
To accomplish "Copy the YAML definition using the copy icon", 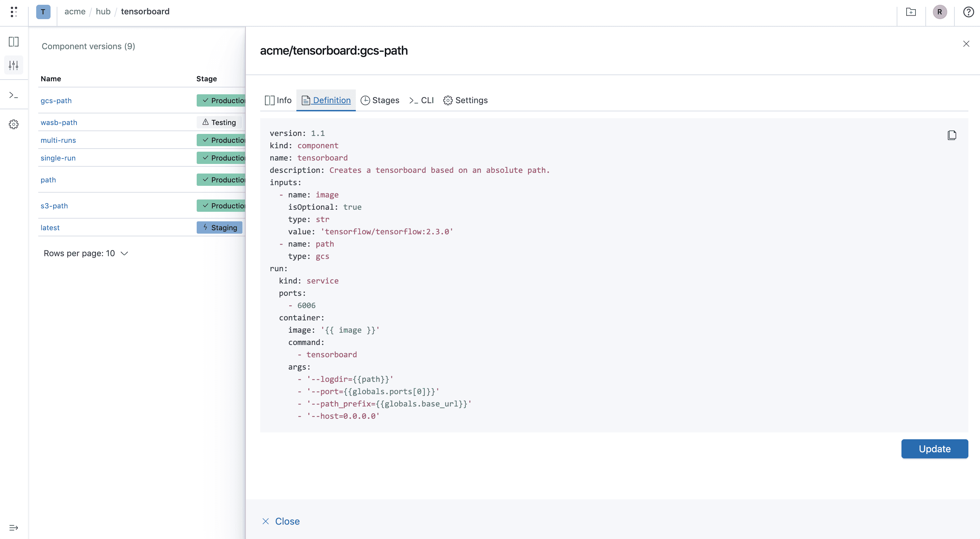I will pyautogui.click(x=952, y=135).
